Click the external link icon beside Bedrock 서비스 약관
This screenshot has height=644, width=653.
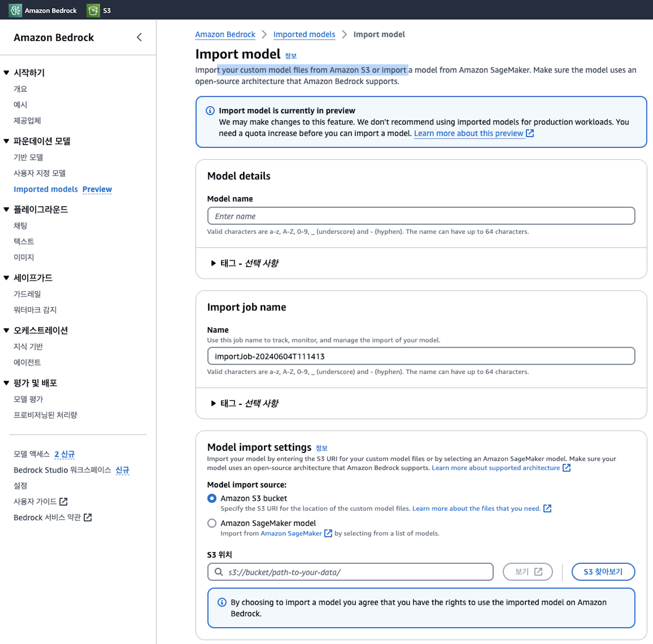click(x=87, y=518)
